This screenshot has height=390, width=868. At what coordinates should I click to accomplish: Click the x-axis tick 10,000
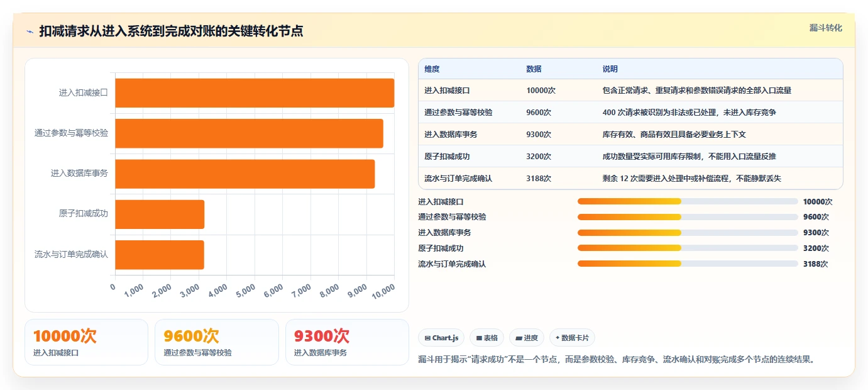[x=382, y=291]
